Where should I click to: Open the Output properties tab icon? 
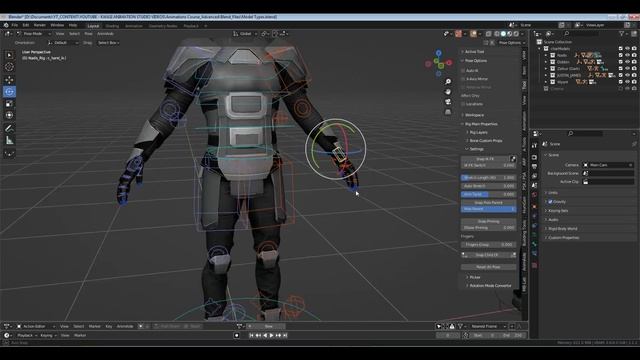click(534, 167)
